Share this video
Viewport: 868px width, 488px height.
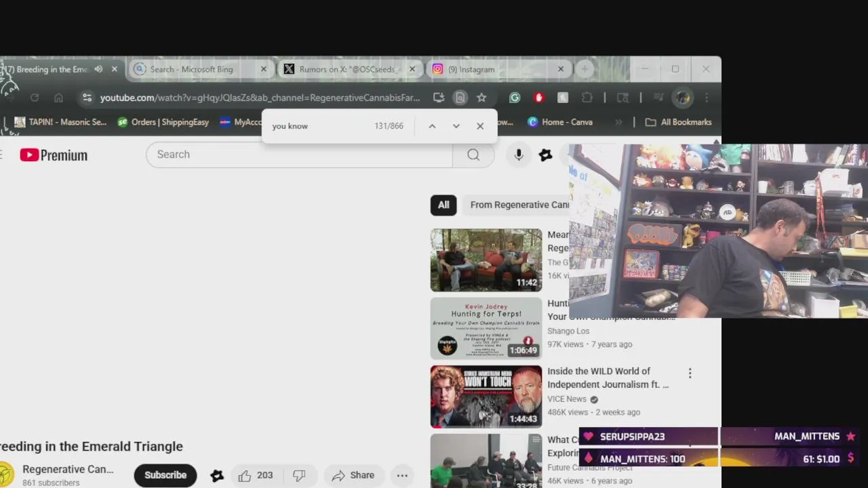(x=353, y=476)
